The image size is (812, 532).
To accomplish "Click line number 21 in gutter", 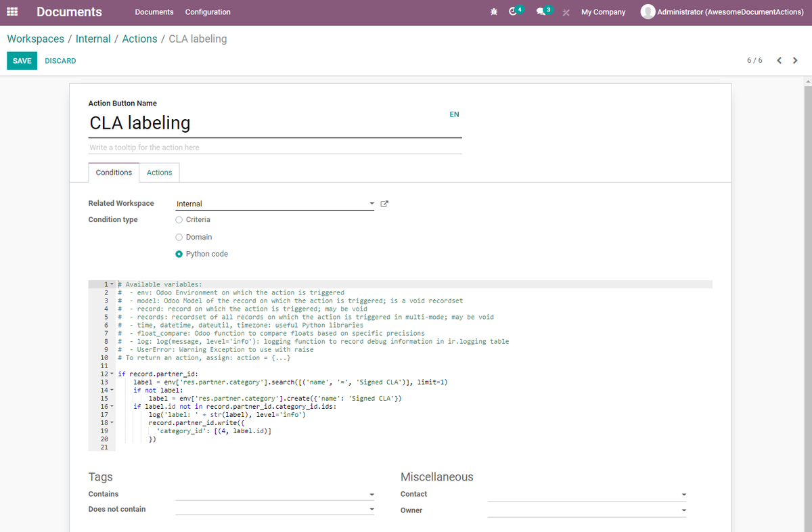I will [104, 447].
